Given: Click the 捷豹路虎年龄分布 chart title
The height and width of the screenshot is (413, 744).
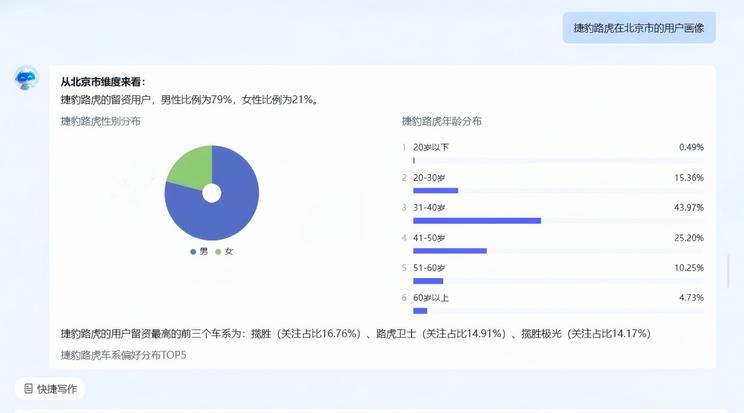Looking at the screenshot, I should pos(441,121).
